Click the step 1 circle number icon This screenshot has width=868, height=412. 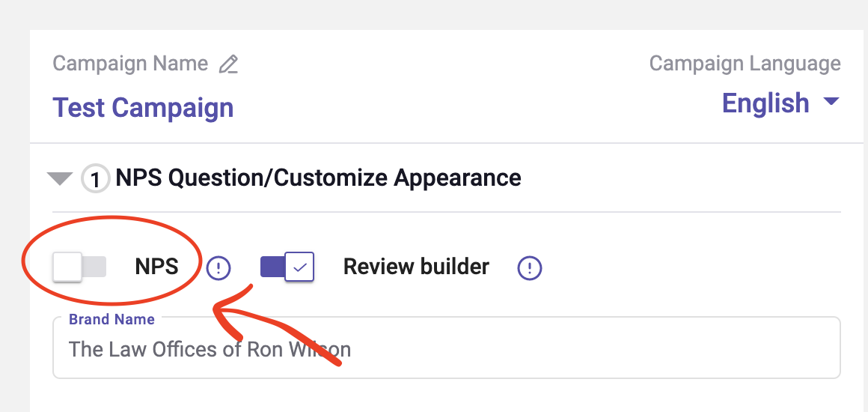pos(95,180)
